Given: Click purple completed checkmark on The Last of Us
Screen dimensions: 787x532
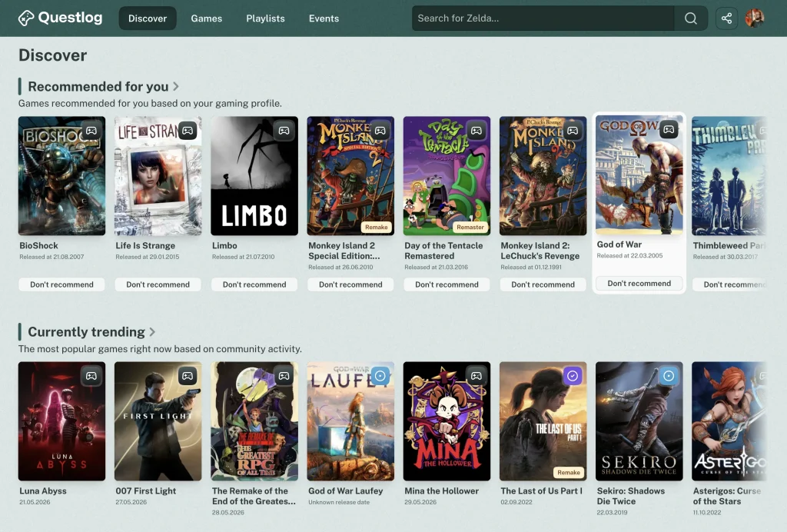Looking at the screenshot, I should tap(573, 376).
